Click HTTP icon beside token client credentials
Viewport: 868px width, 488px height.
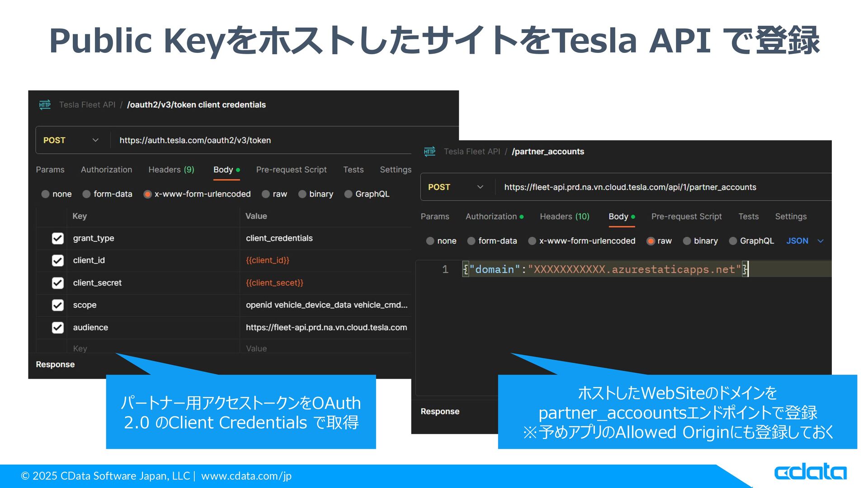45,105
